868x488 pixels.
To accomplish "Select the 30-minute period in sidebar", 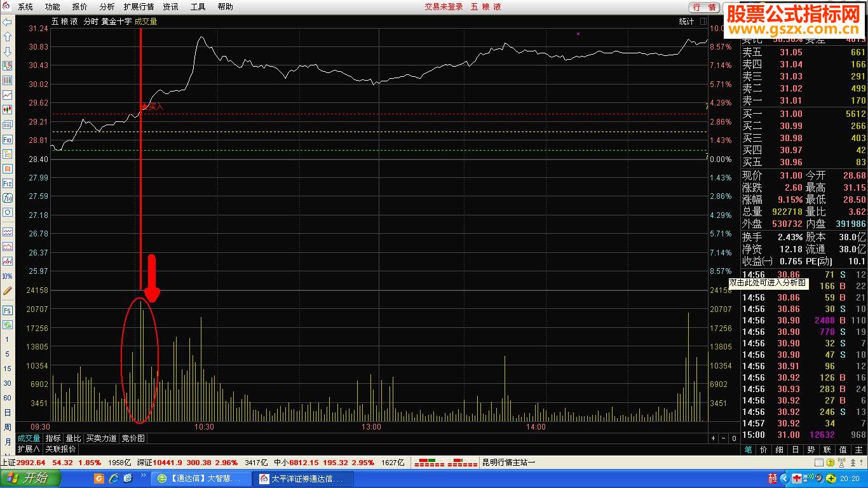I will coord(8,383).
